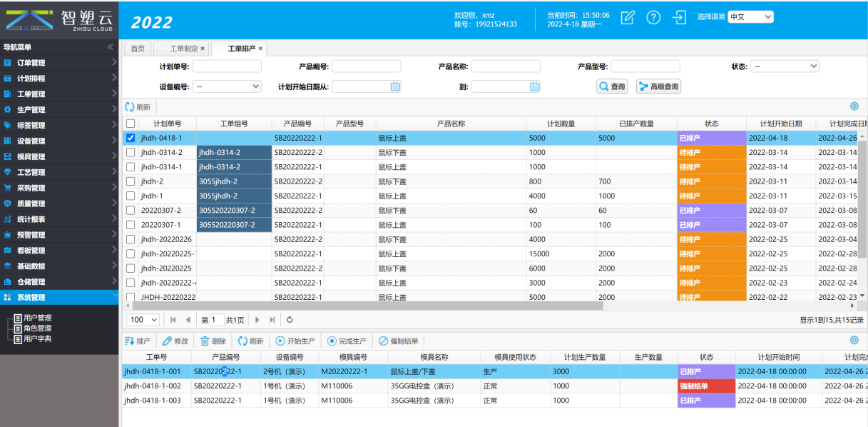Expand 订单管理 menu in sidebar

coord(59,63)
